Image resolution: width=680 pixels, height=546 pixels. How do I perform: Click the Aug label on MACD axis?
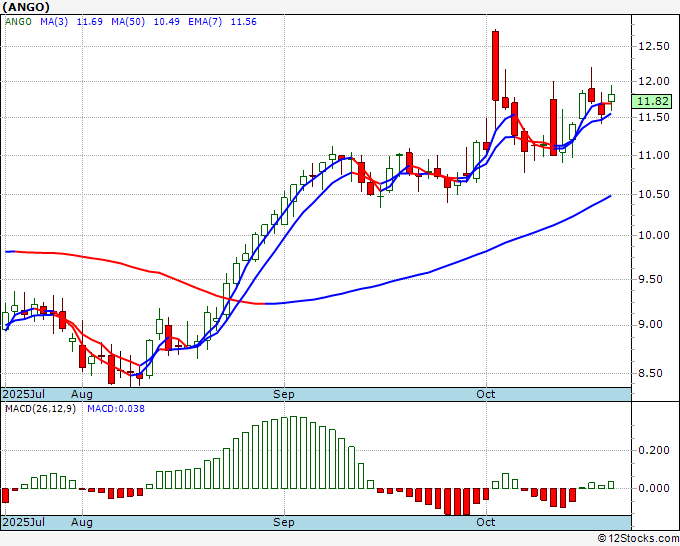[x=82, y=522]
